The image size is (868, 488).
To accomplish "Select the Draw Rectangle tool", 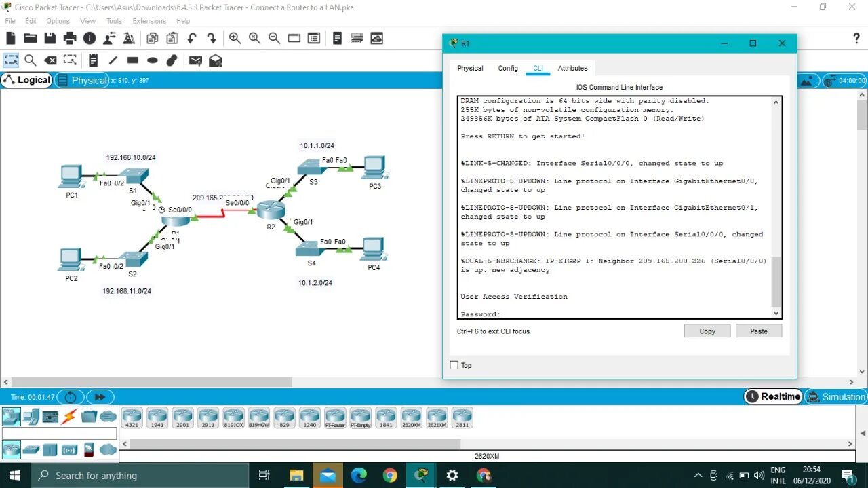I will pos(133,60).
